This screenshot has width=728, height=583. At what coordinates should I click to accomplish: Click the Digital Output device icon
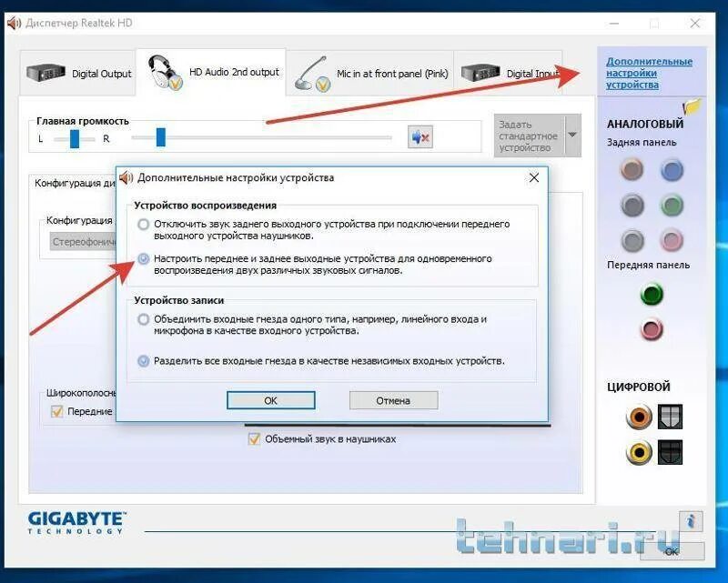point(45,74)
